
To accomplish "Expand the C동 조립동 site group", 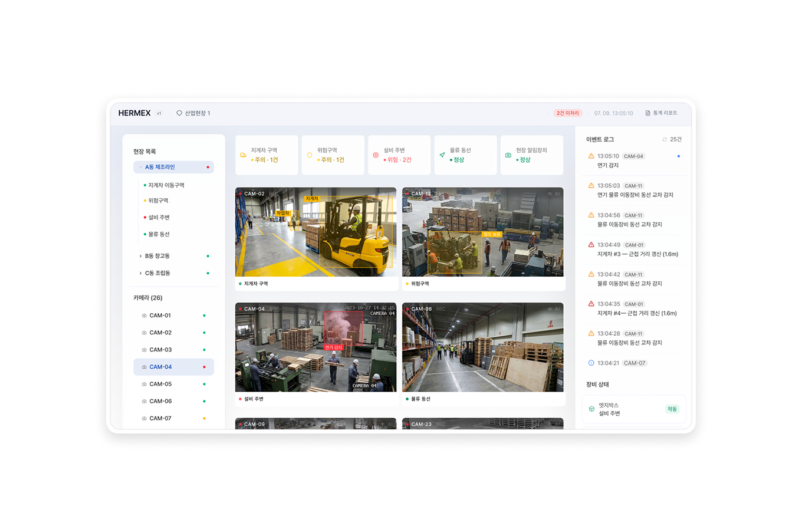I will [x=140, y=273].
